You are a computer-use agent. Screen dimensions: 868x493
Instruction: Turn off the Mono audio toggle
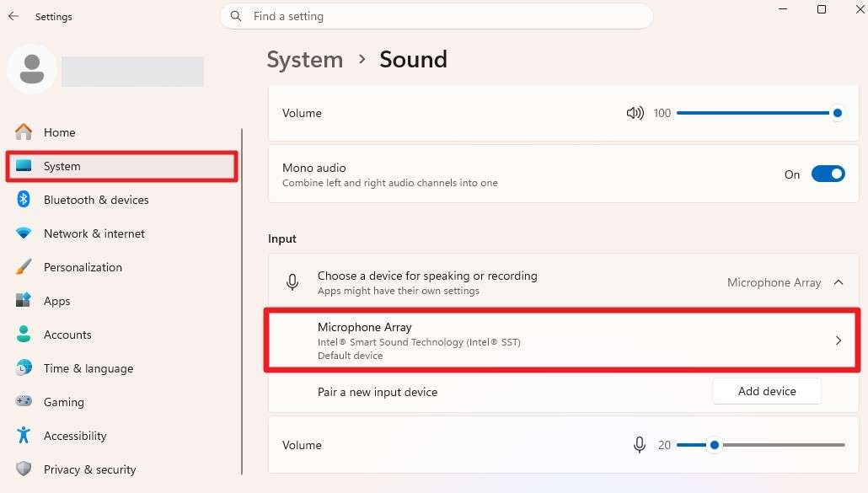[828, 174]
